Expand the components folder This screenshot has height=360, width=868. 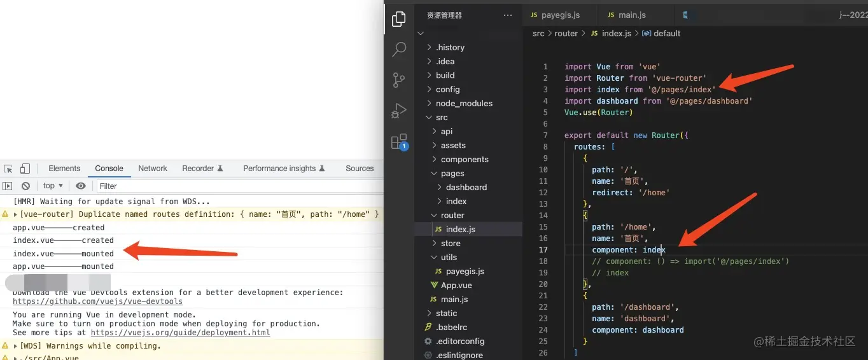point(435,159)
